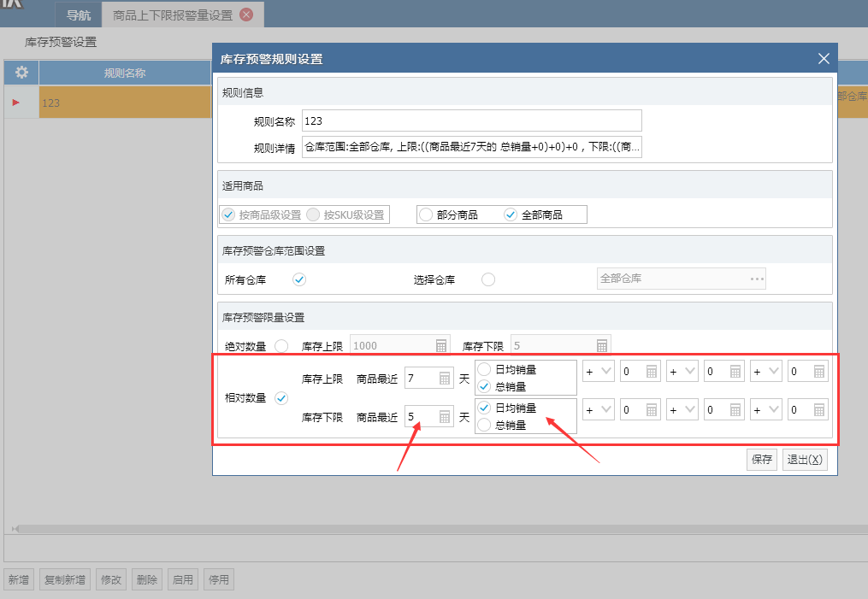
Task: Click 复制新增 button
Action: point(65,579)
